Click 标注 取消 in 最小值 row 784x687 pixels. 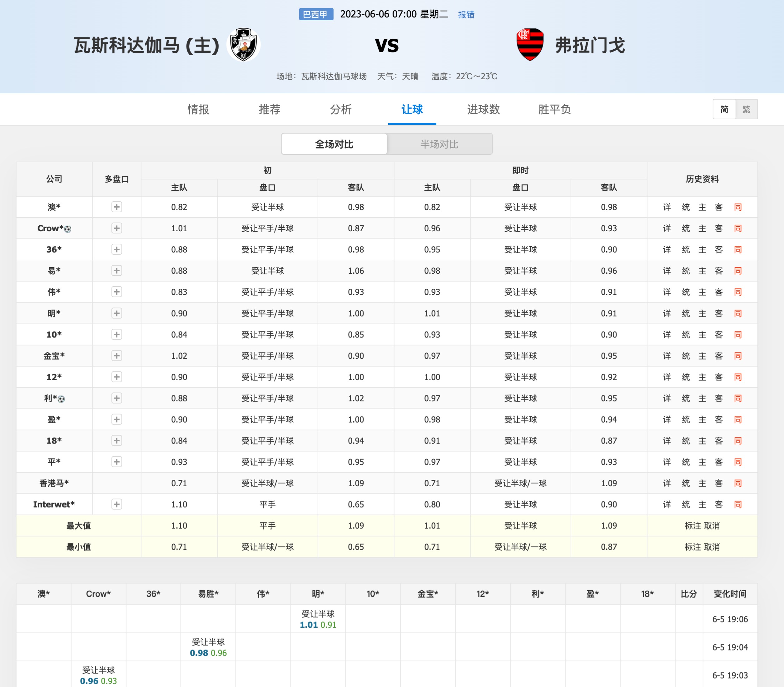point(702,547)
